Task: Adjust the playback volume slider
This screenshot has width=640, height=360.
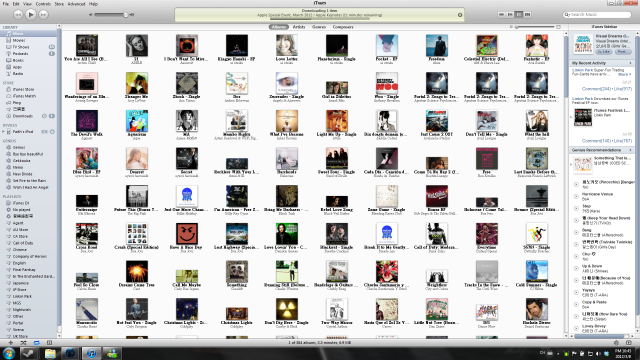Action: [111, 15]
